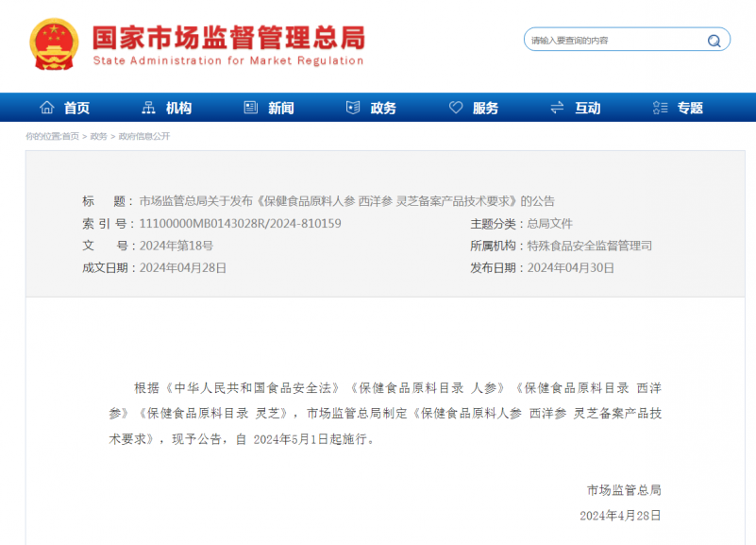Click the newspaper icon beside 新闻
The width and height of the screenshot is (756, 545).
coord(251,107)
